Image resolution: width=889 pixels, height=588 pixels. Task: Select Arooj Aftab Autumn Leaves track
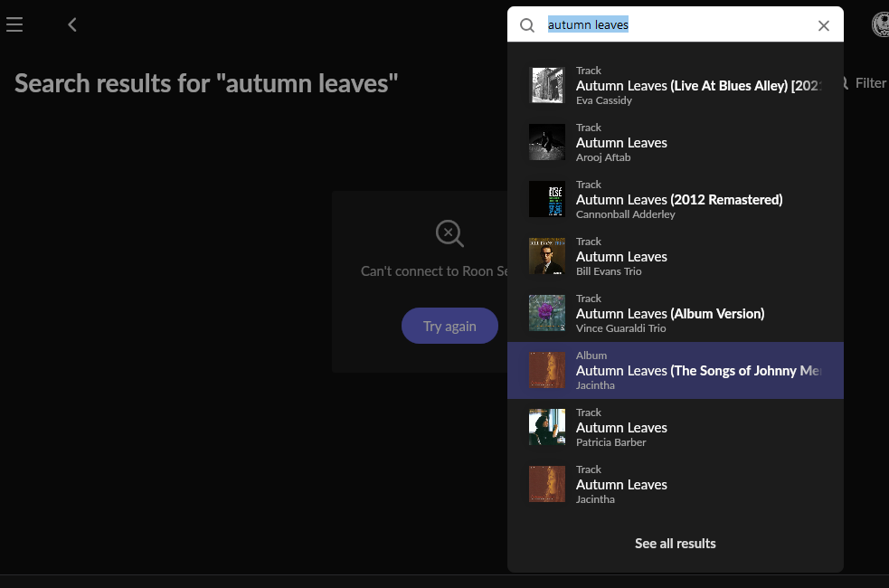[x=676, y=142]
